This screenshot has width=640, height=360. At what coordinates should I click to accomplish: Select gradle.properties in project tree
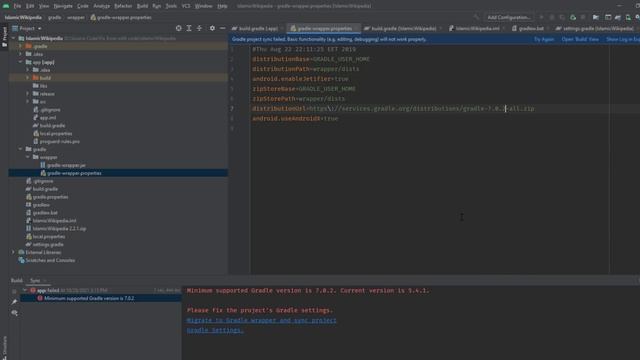coord(50,197)
